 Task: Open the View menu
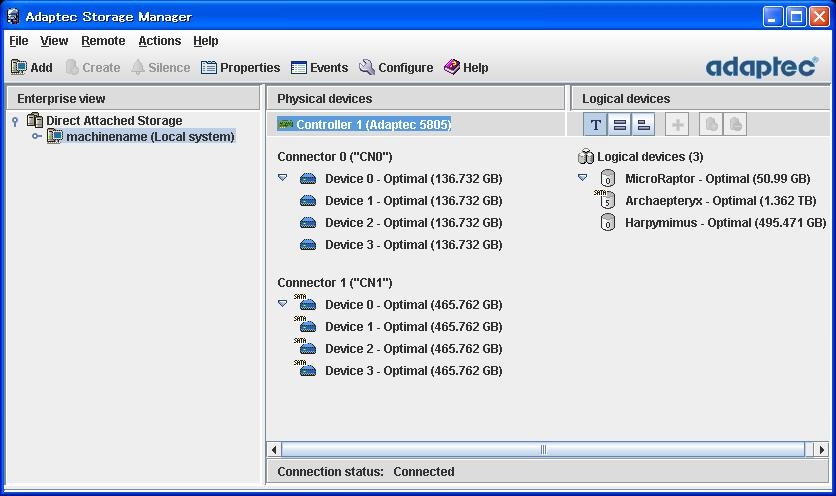(54, 41)
